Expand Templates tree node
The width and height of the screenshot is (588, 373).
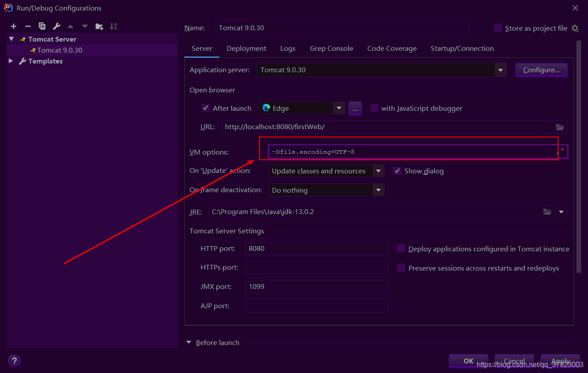pos(11,61)
